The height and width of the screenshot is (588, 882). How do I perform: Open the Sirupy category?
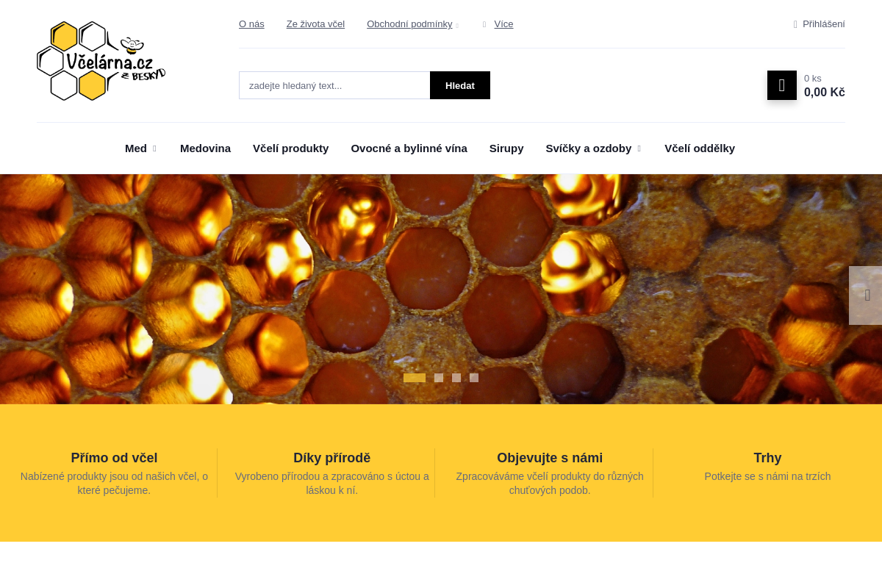tap(506, 148)
